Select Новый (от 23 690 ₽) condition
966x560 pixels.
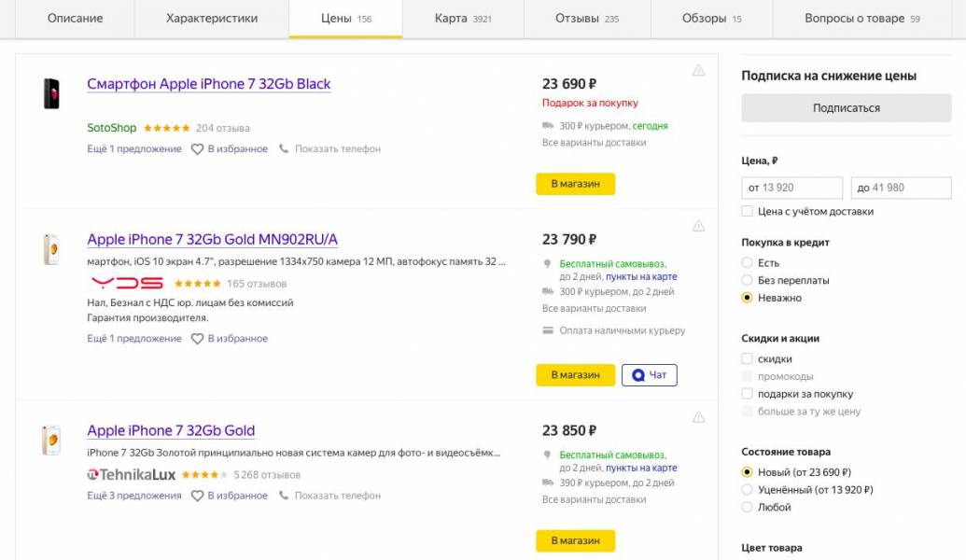(748, 472)
